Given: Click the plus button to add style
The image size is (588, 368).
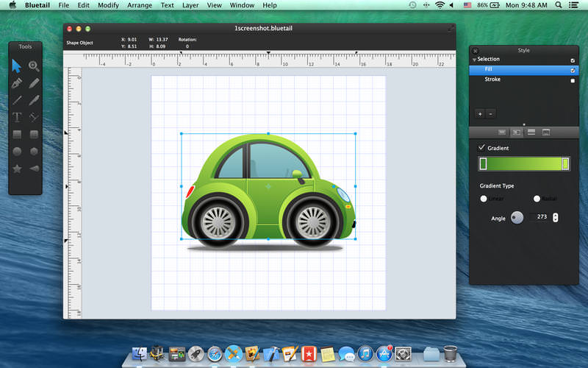Looking at the screenshot, I should [479, 114].
